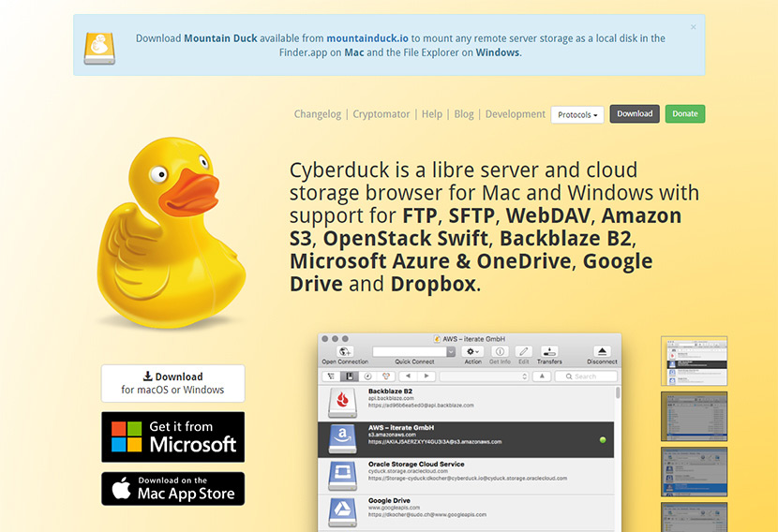Click the Search field in the app window

click(586, 377)
